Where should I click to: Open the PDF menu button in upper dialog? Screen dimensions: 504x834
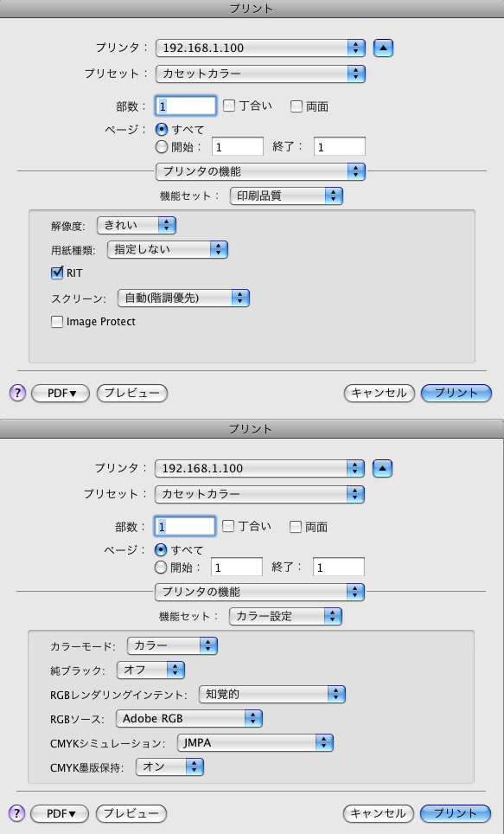[x=61, y=393]
